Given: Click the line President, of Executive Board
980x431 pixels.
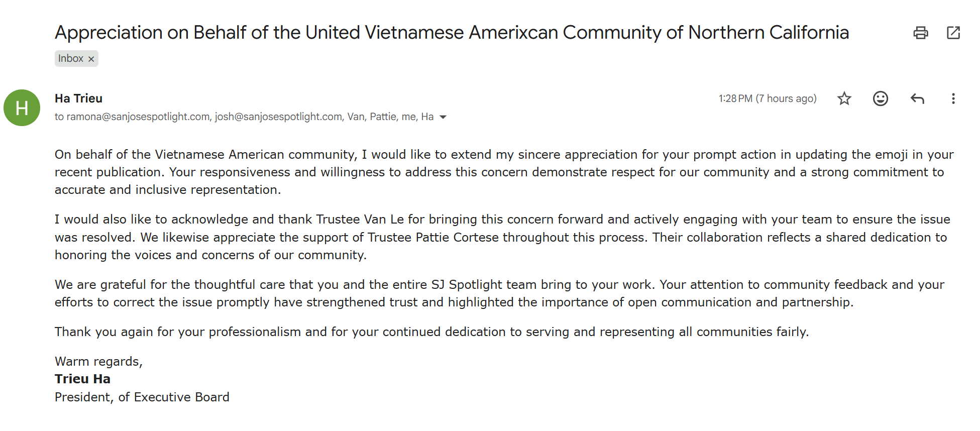Looking at the screenshot, I should (x=142, y=397).
